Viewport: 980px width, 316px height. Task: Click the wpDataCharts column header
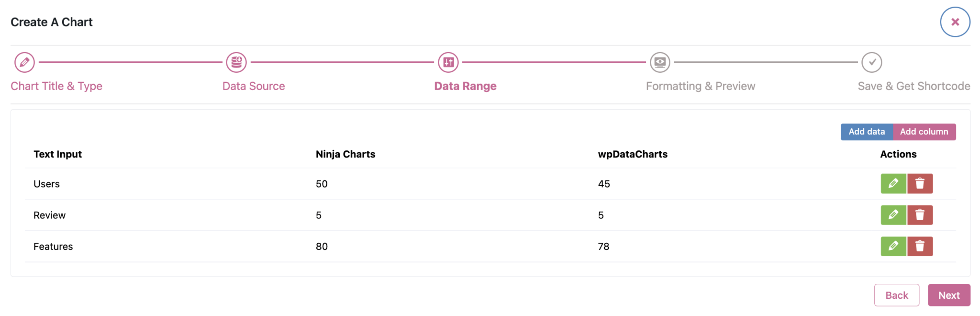[x=633, y=154]
